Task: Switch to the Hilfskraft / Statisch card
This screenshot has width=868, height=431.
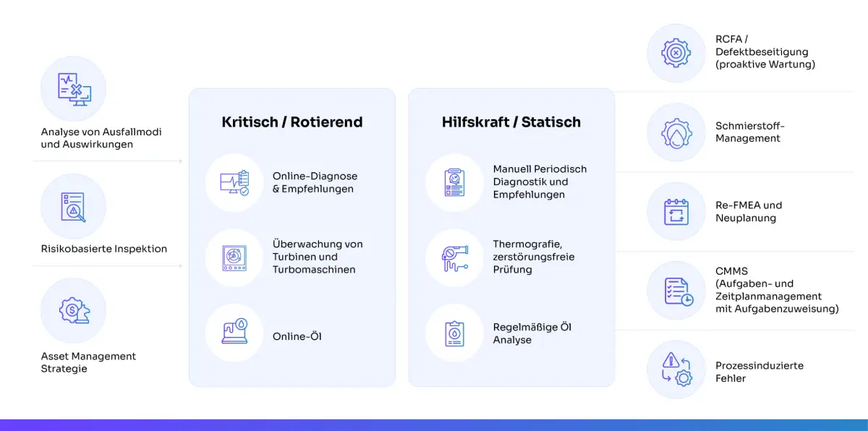Action: click(x=511, y=121)
